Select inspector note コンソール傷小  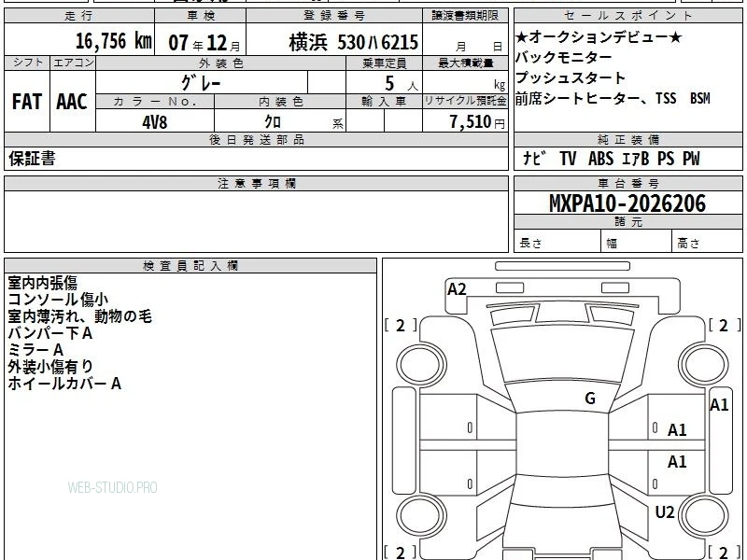pyautogui.click(x=58, y=300)
